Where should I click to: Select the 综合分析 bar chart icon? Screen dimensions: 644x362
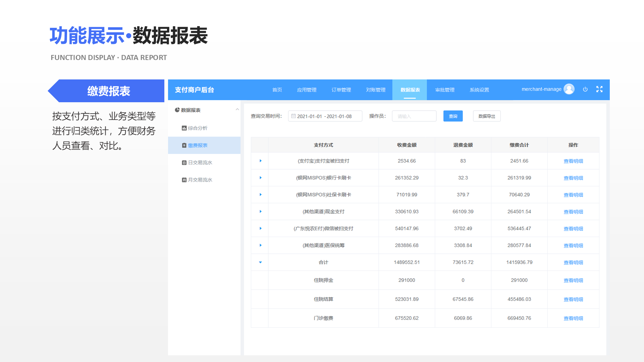pyautogui.click(x=184, y=128)
